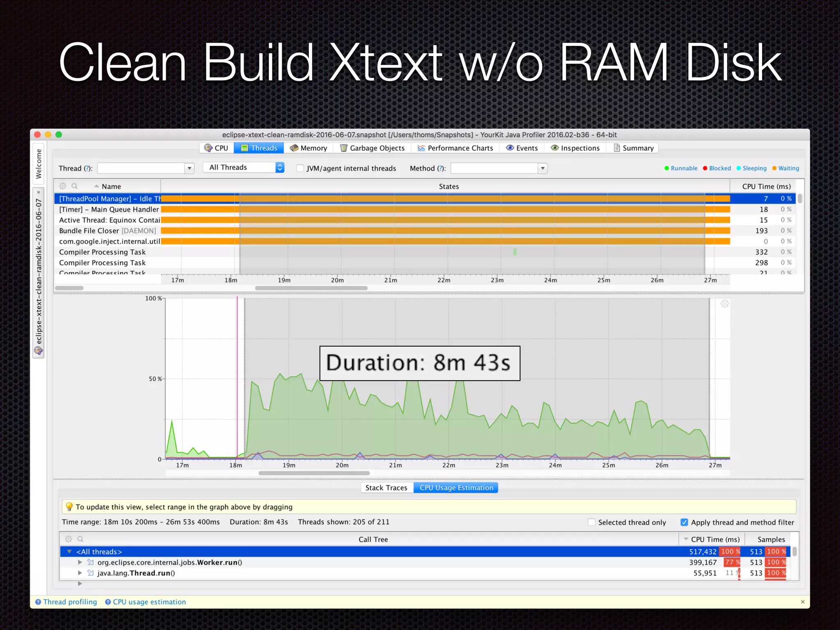840x630 pixels.
Task: Close the bottom help bar
Action: (802, 602)
